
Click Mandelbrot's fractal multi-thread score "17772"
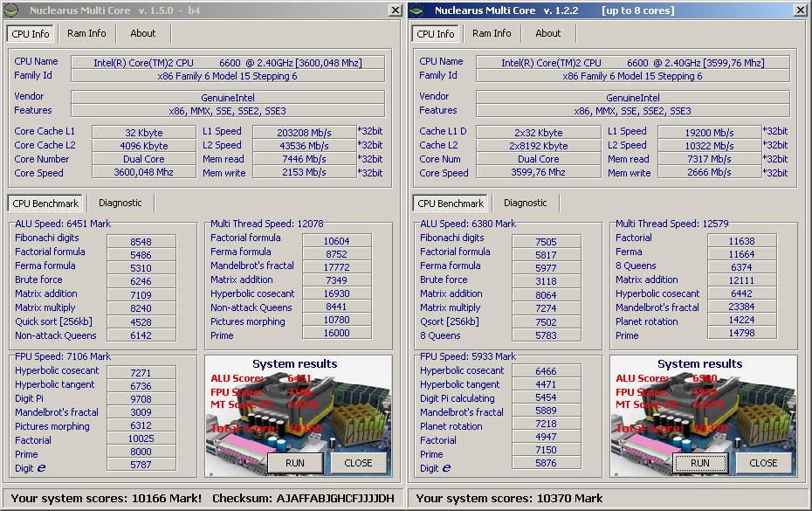coord(337,267)
